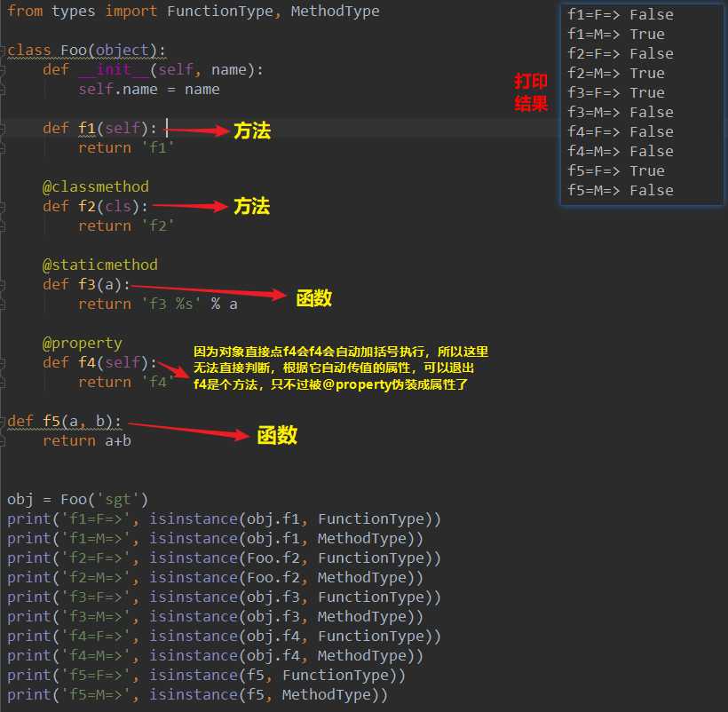Click the @property decorator
The image size is (728, 712).
(83, 343)
